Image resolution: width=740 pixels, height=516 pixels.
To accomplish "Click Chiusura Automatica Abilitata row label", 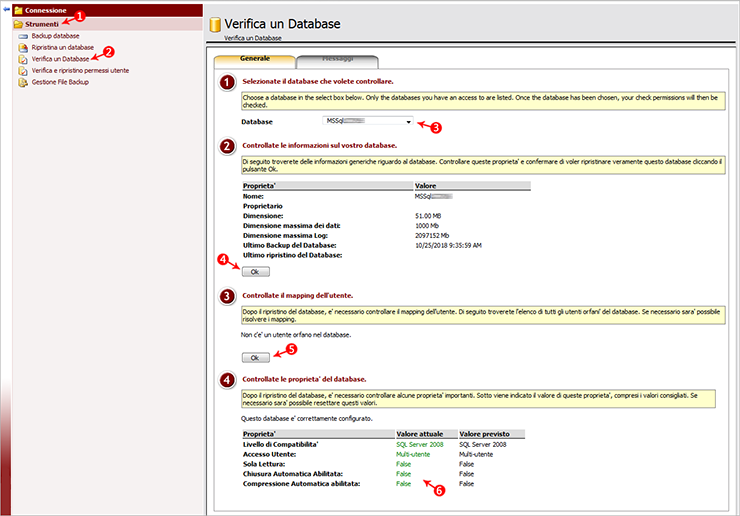I will (293, 474).
